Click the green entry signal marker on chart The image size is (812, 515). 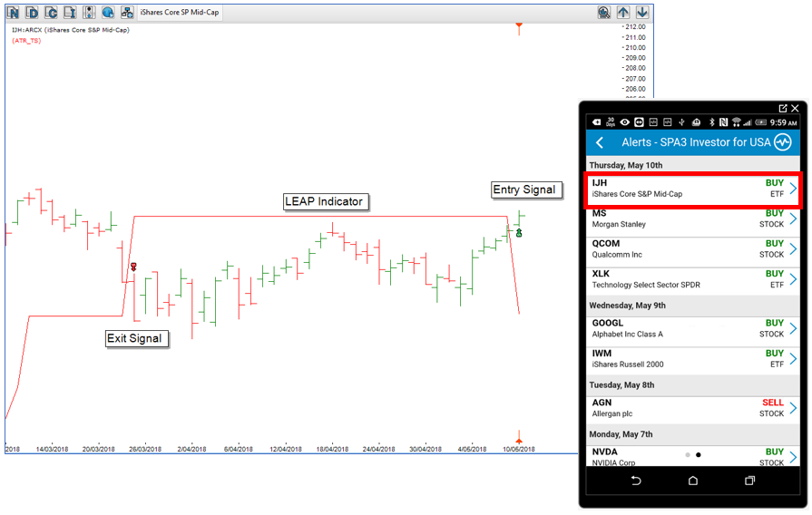point(519,233)
